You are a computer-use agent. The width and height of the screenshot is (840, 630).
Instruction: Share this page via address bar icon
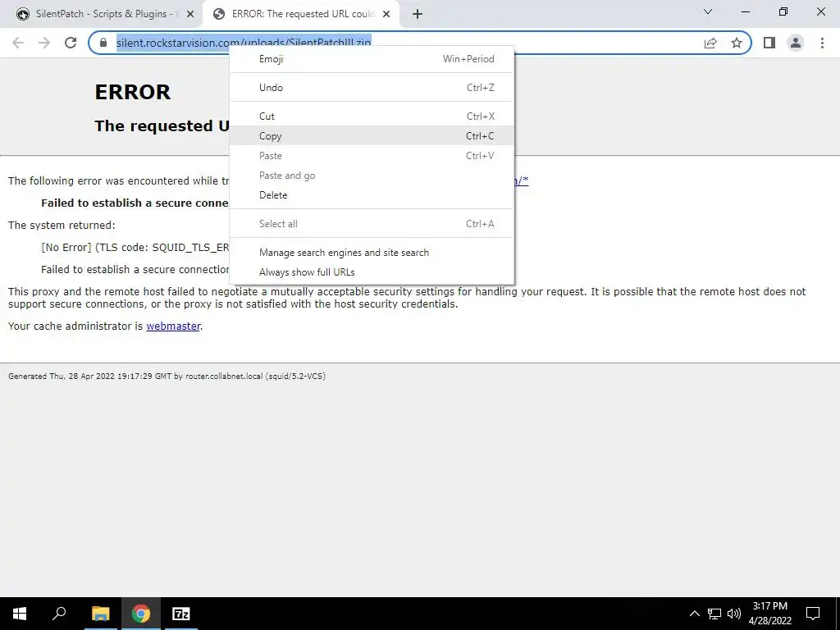(710, 43)
